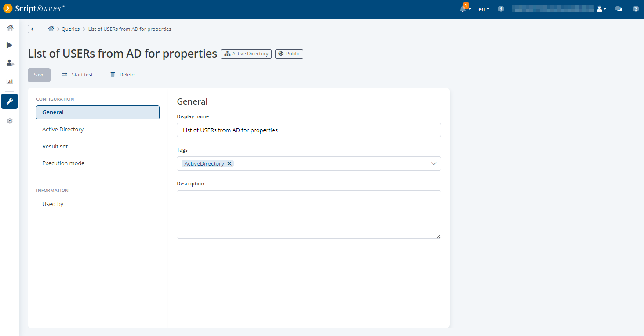Open the Result set section
The height and width of the screenshot is (336, 644).
[98, 147]
